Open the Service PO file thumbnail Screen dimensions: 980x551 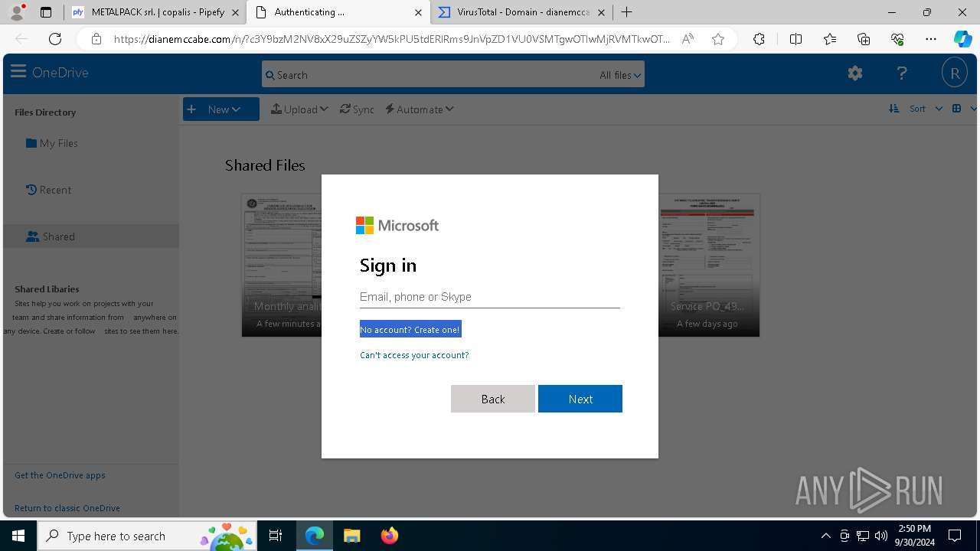coord(709,265)
